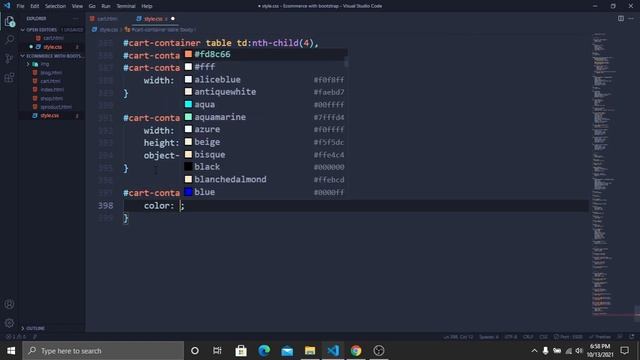Open Mail app from taskbar
Viewport: 640px width, 360px height.
(287, 351)
